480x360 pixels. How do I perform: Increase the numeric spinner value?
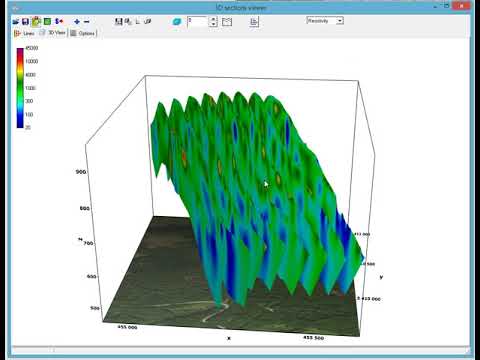tap(214, 19)
